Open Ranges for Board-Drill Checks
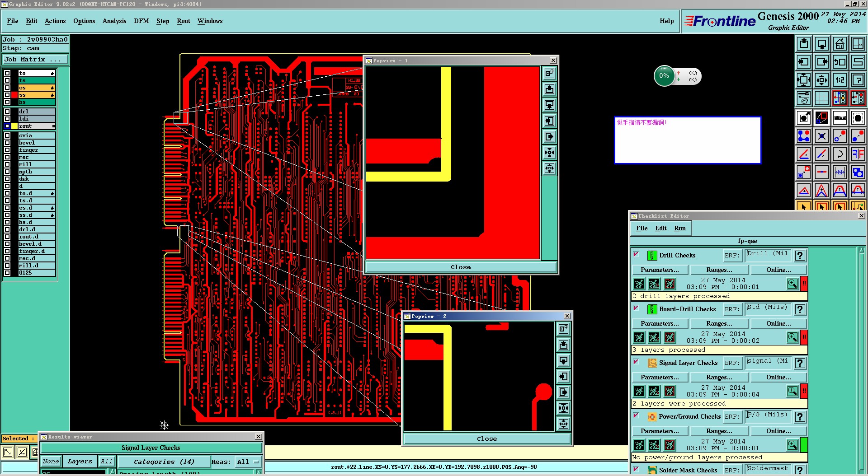868x476 pixels. tap(719, 324)
